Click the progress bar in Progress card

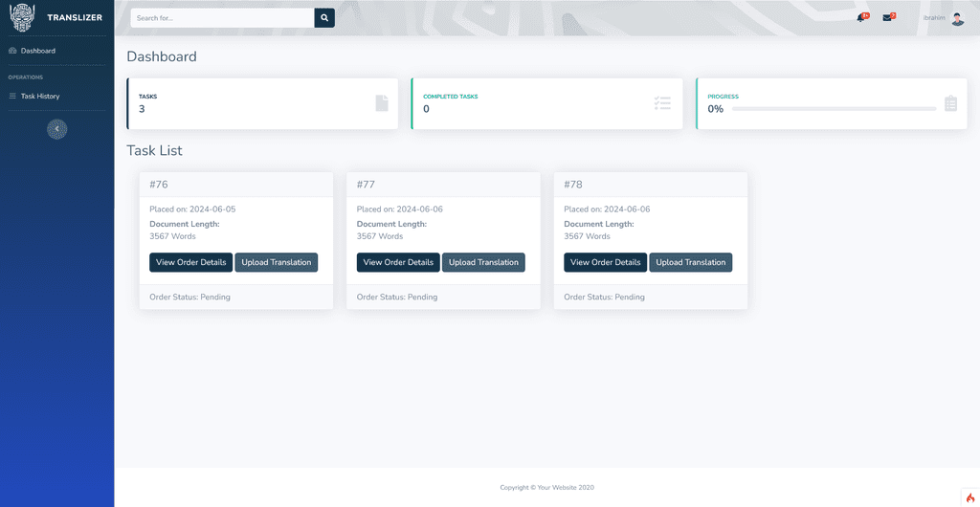pos(834,109)
